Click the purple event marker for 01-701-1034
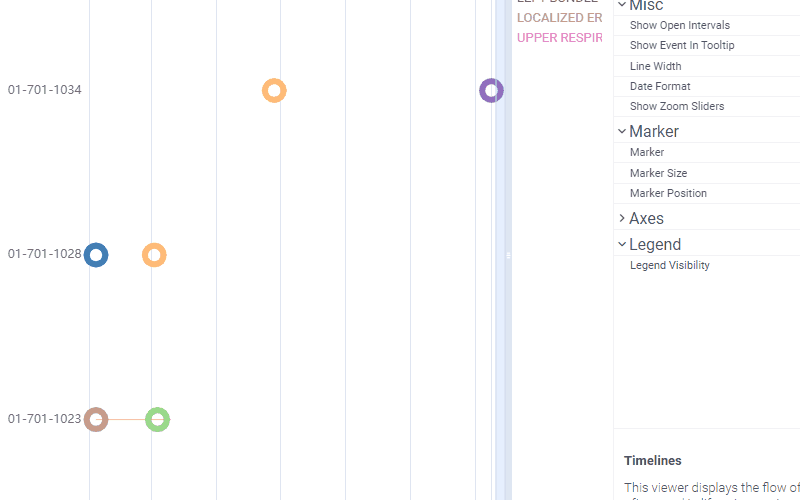This screenshot has width=800, height=500. [491, 91]
